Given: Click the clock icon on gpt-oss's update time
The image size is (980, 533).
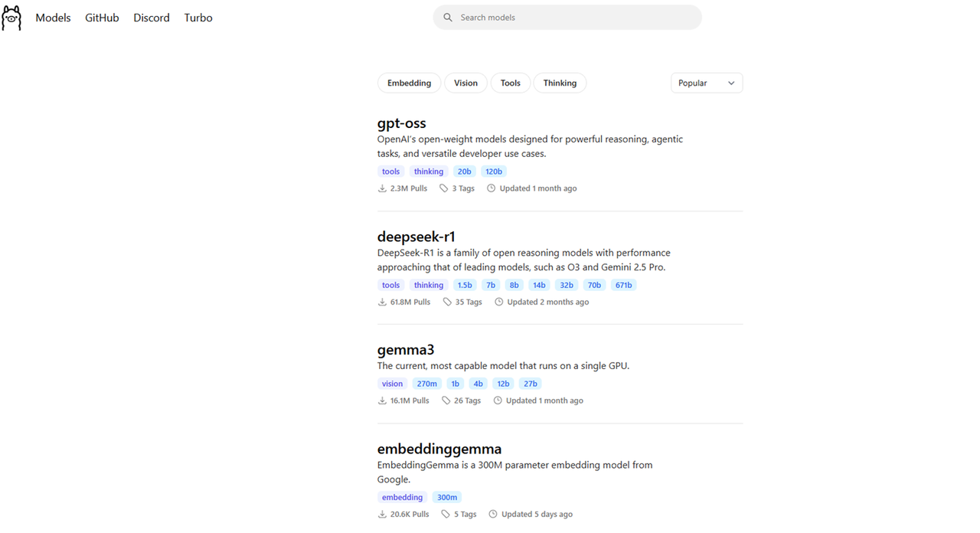Looking at the screenshot, I should tap(492, 188).
